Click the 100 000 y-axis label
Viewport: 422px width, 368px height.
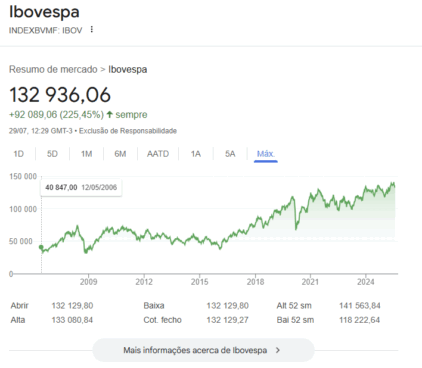coord(23,209)
